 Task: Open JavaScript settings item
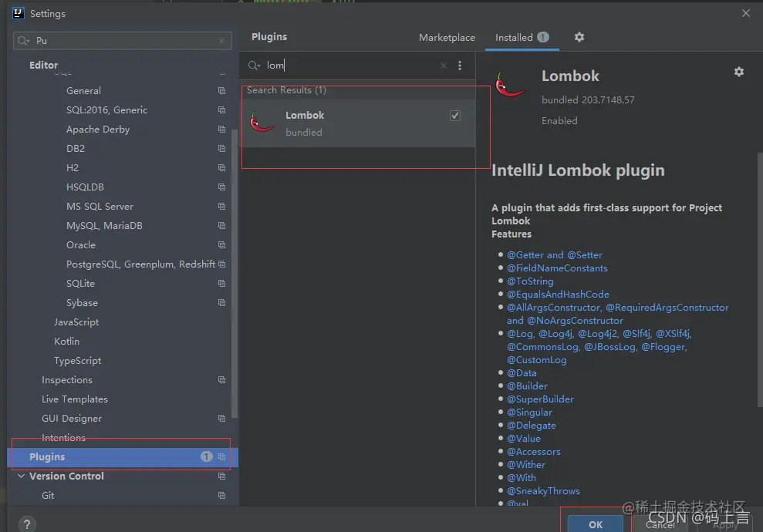click(x=76, y=322)
